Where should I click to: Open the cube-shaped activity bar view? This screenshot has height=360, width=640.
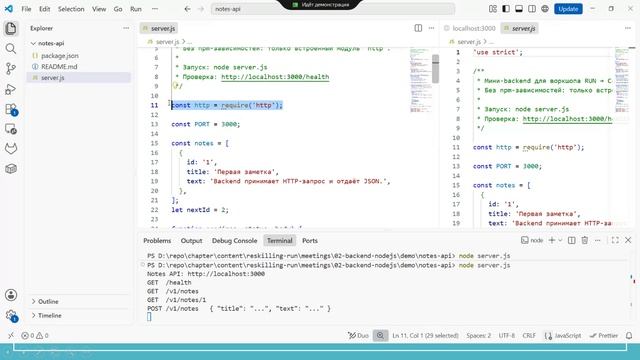pyautogui.click(x=11, y=169)
